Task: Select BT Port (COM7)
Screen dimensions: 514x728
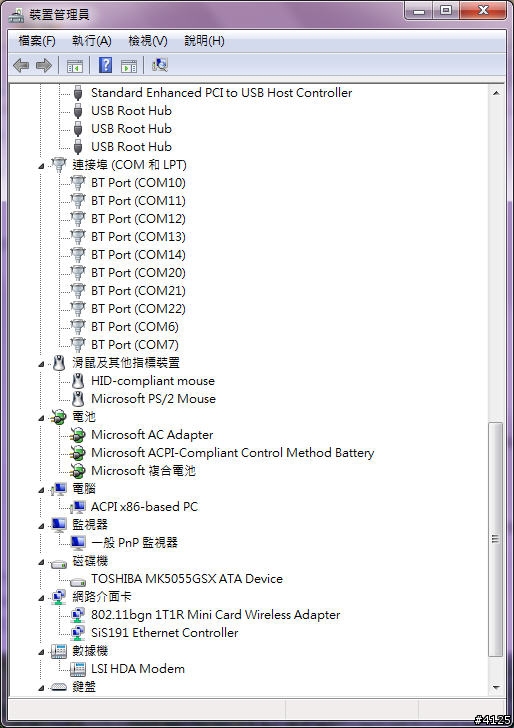Action: pyautogui.click(x=135, y=345)
